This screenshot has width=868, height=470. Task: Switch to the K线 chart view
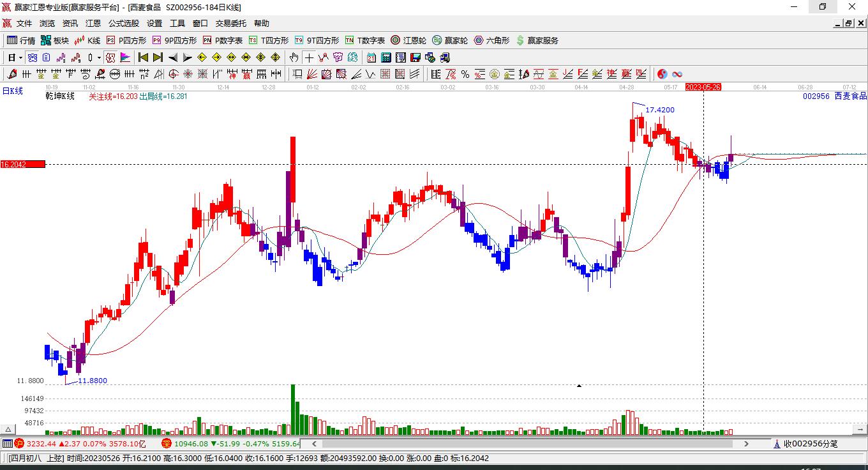tap(87, 40)
